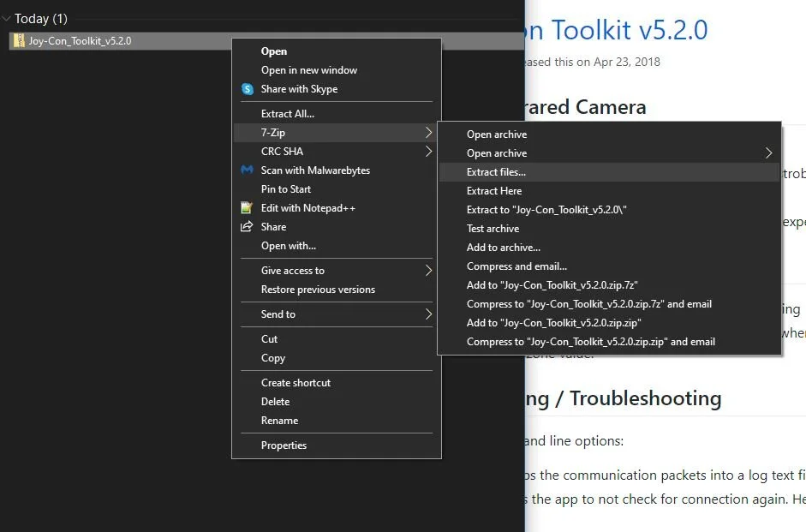Choose Extract Here
Image resolution: width=806 pixels, height=532 pixels.
click(609, 191)
